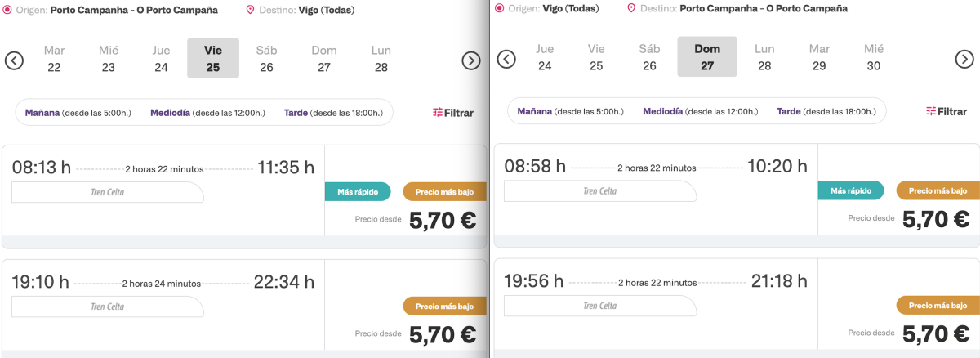Click Precio más bajo badge on 19:10 trip
Image resolution: width=980 pixels, height=358 pixels.
pyautogui.click(x=444, y=307)
